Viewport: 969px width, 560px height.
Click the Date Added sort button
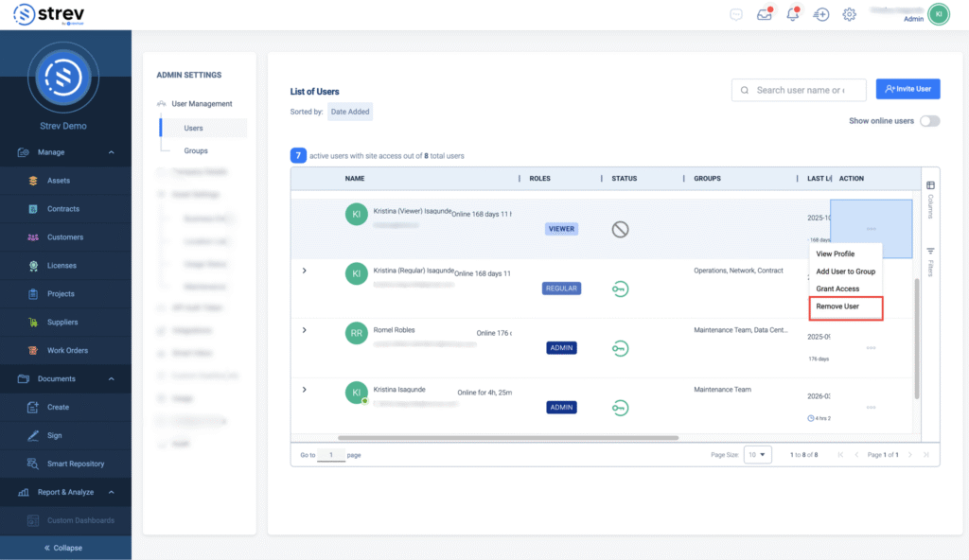tap(350, 112)
